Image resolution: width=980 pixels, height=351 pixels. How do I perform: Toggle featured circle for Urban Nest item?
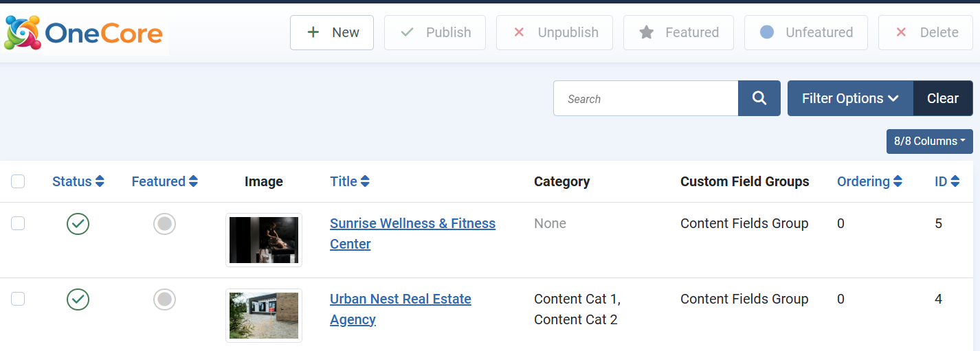point(164,299)
